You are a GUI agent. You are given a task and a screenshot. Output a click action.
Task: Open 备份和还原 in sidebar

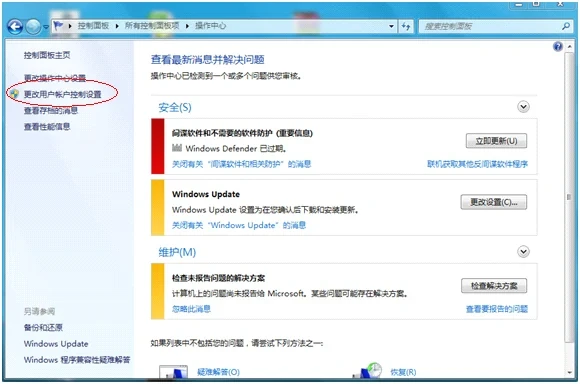coord(43,327)
